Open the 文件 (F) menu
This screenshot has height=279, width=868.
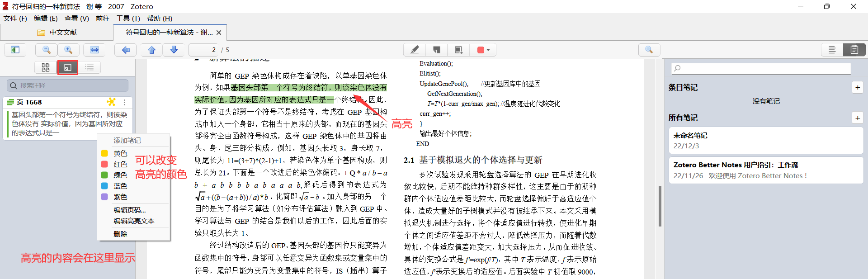click(15, 19)
